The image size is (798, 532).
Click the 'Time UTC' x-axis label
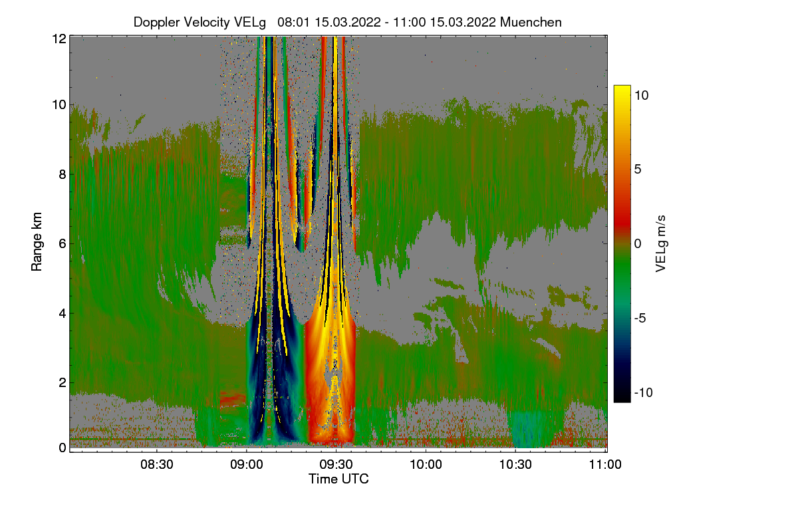[338, 479]
